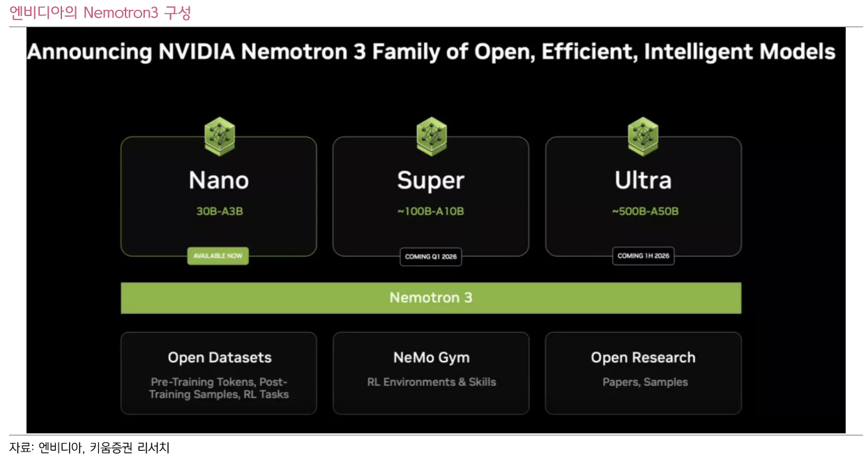Click the model icon above Super
Screen dimensions: 868x455
(431, 136)
